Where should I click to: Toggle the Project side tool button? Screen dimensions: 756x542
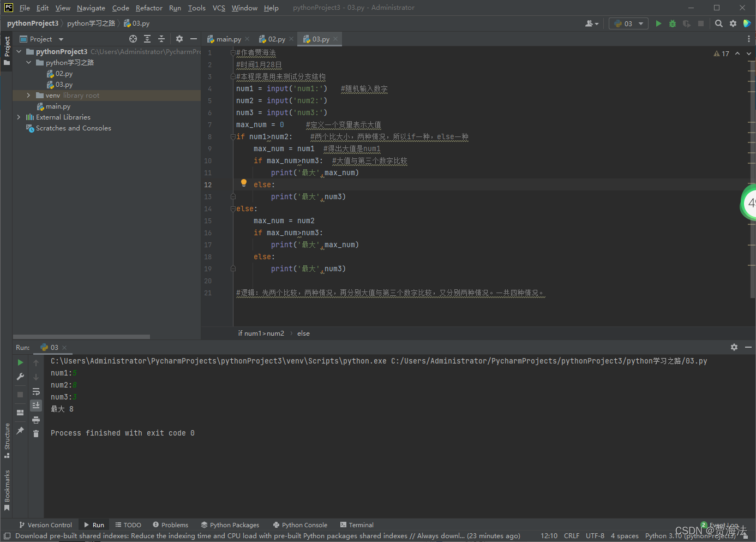coord(7,51)
